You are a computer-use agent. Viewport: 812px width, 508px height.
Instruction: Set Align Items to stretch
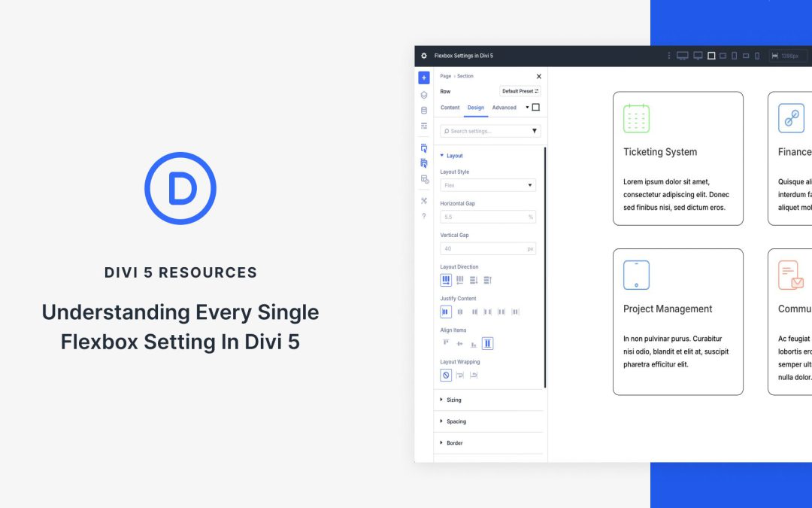click(x=487, y=344)
